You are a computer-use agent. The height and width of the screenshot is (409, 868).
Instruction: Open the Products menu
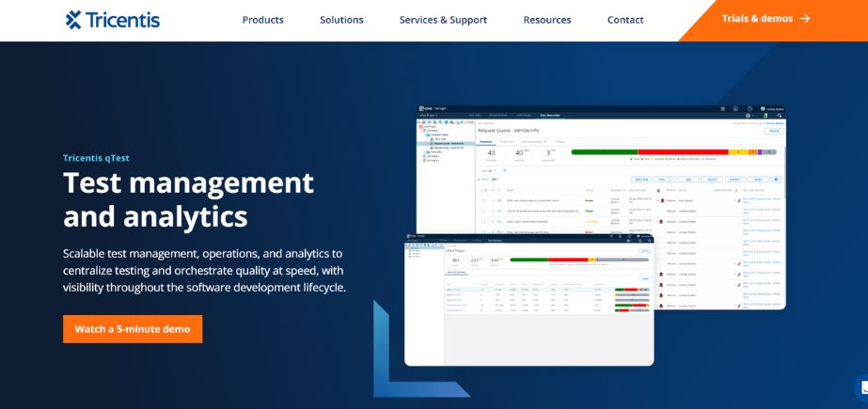(x=263, y=20)
